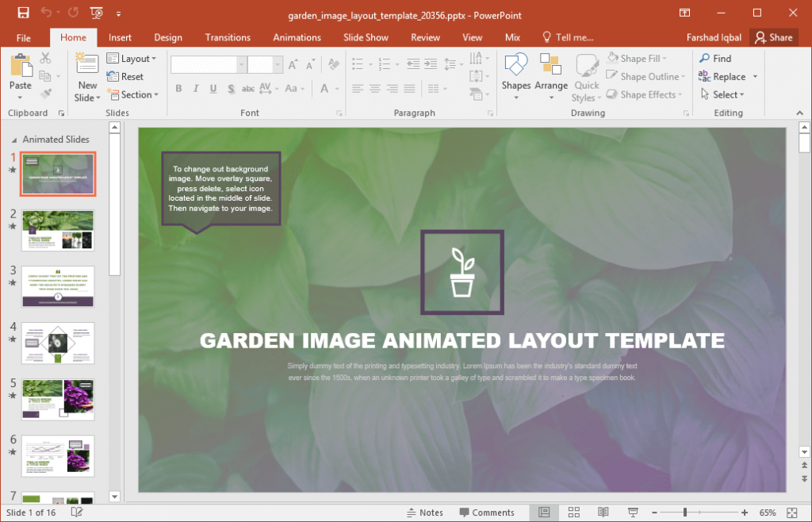Apply bold formatting to text
The height and width of the screenshot is (522, 812).
tap(178, 88)
